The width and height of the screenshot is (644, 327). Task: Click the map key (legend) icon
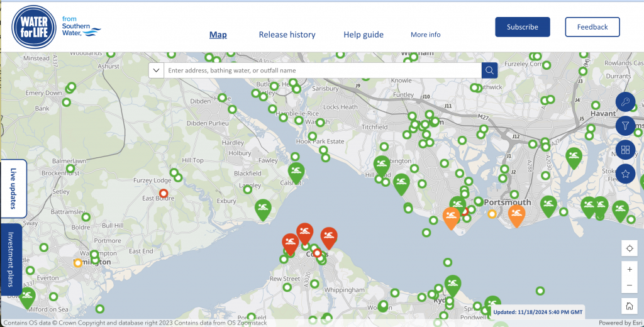625,101
